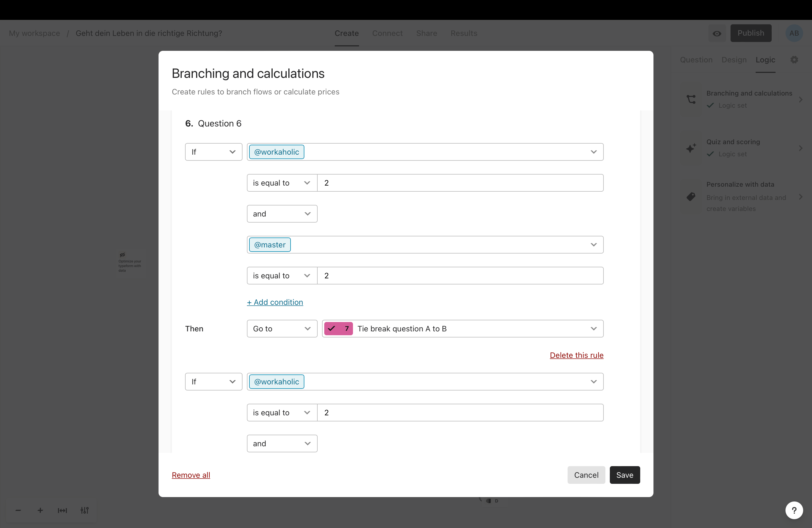Open the second rule's 'and' dropdown
The height and width of the screenshot is (528, 812).
[x=282, y=443]
